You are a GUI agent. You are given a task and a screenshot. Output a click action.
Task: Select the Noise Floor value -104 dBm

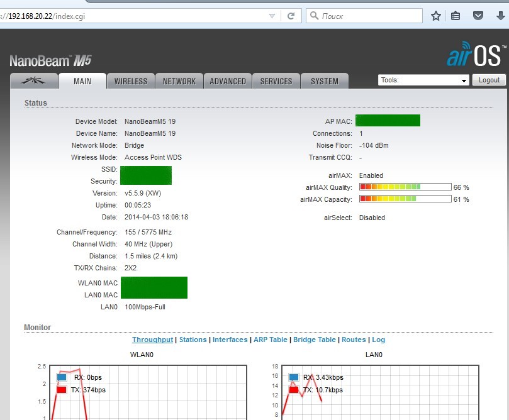374,145
